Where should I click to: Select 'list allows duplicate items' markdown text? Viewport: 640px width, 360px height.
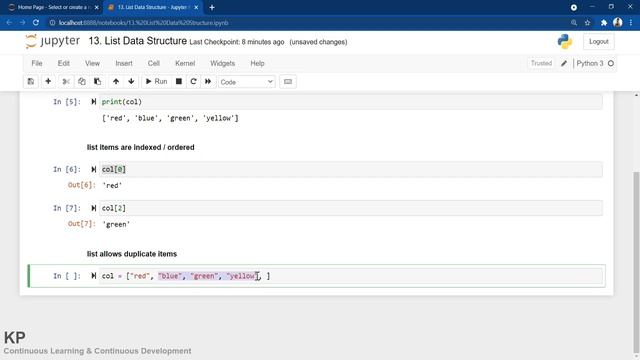pyautogui.click(x=132, y=254)
